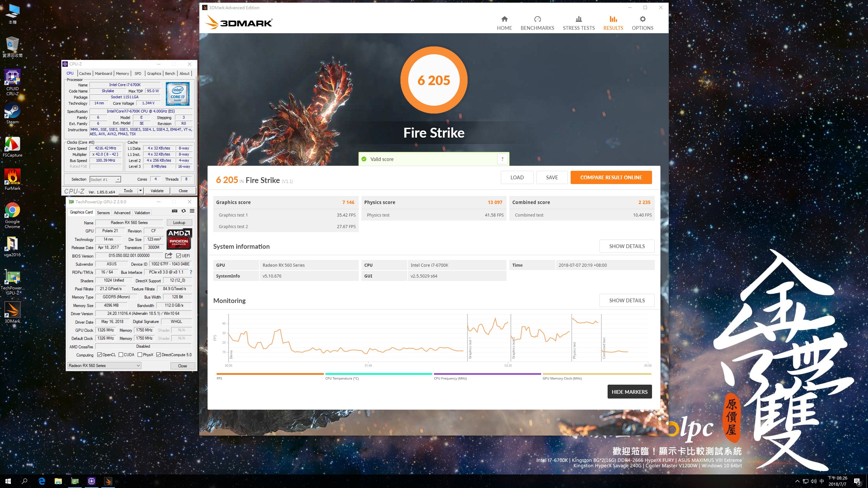This screenshot has height=488, width=868.
Task: Open the Windows Start menu
Action: [x=8, y=481]
